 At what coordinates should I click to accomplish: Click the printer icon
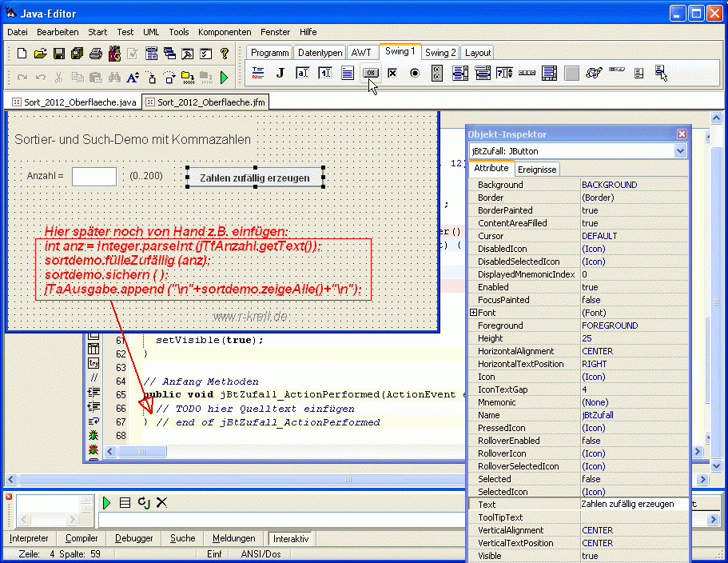click(96, 54)
